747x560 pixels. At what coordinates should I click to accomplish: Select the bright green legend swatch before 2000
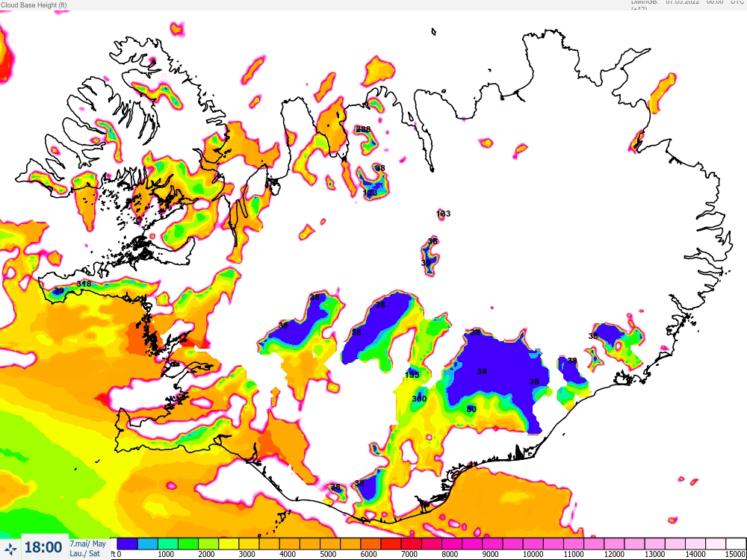click(x=188, y=544)
